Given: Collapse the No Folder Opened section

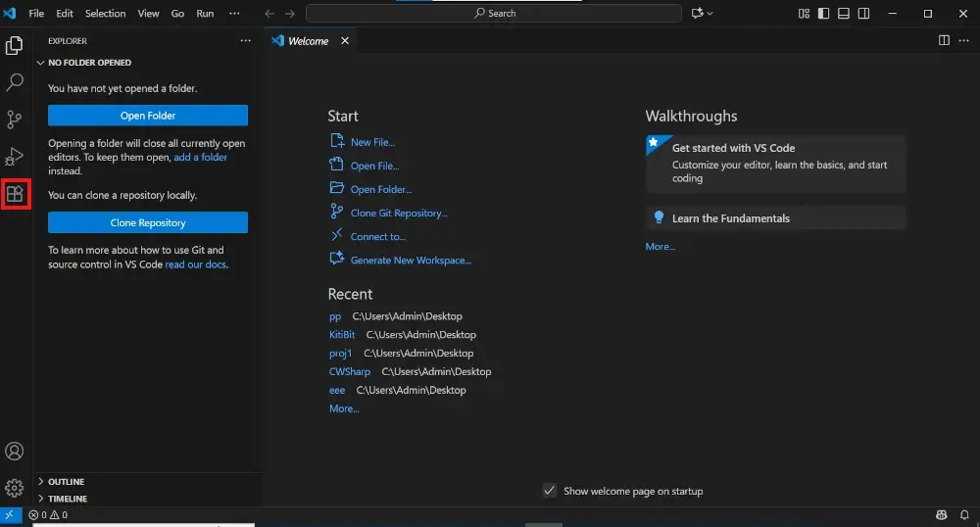Looking at the screenshot, I should [89, 63].
